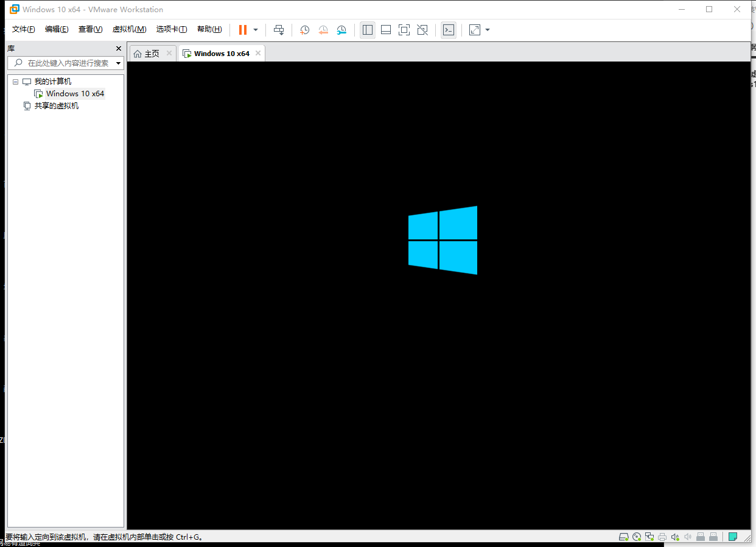The image size is (756, 547).
Task: Enter full screen mode
Action: 404,30
